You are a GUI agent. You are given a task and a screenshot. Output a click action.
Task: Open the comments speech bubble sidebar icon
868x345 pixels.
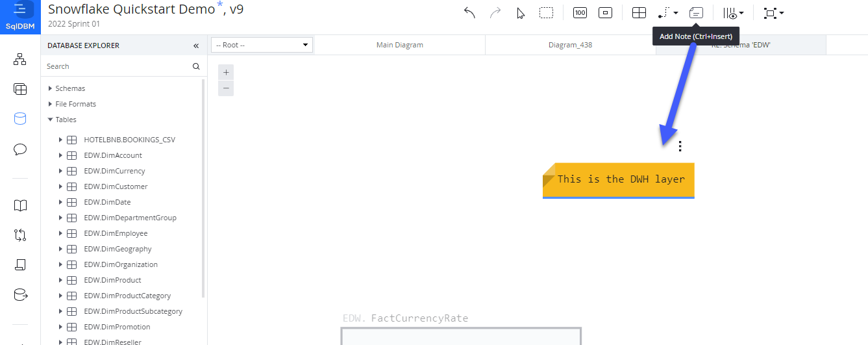20,149
